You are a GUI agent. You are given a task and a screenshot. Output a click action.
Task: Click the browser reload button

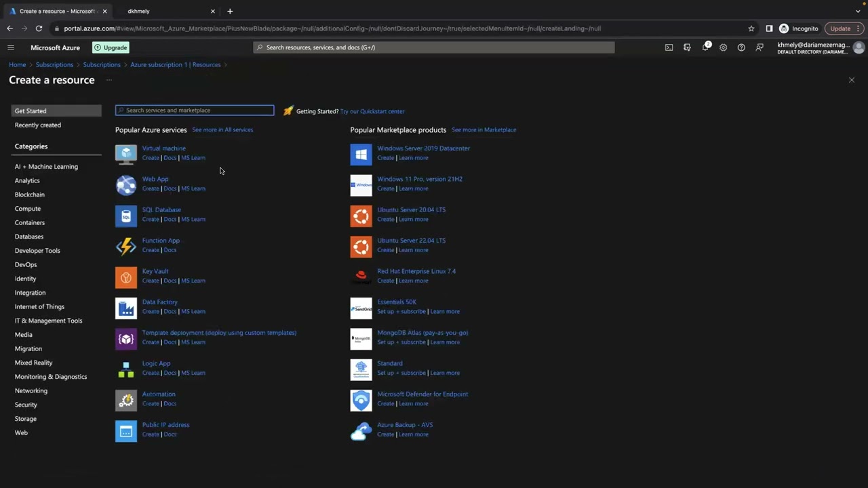pyautogui.click(x=39, y=28)
